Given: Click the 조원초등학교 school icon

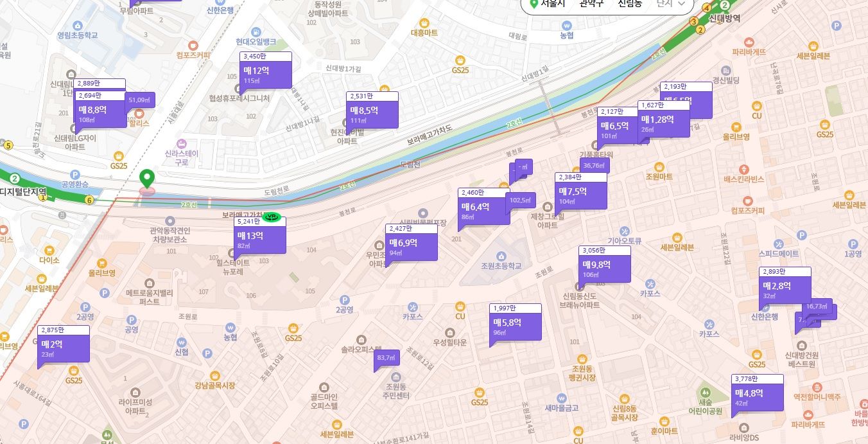Looking at the screenshot, I should pos(501,256).
